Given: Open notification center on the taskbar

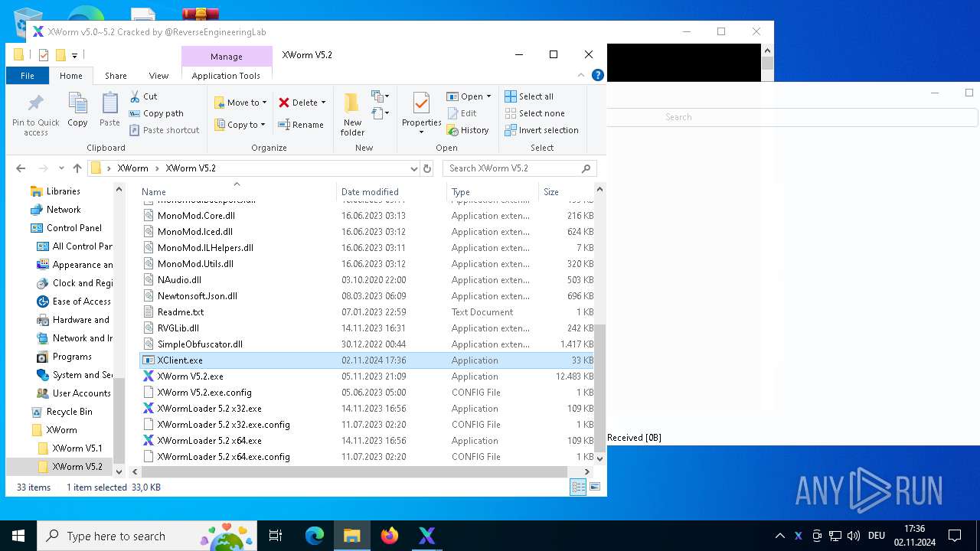Looking at the screenshot, I should [955, 536].
